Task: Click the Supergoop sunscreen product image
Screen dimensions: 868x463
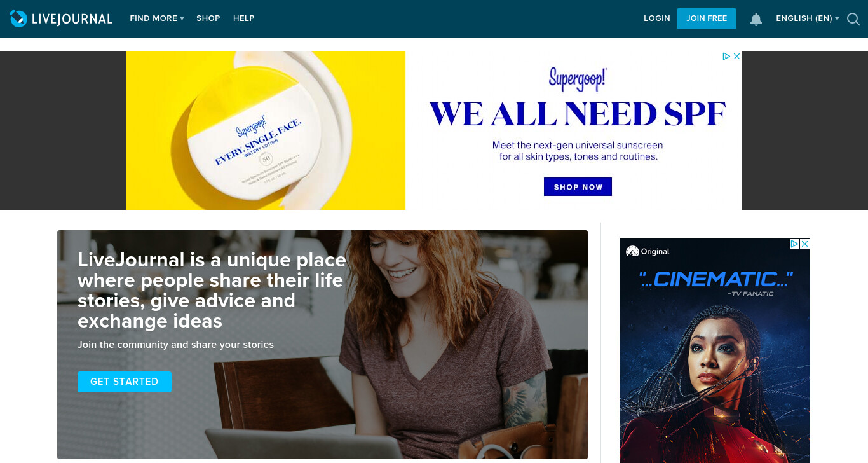Action: tap(266, 130)
